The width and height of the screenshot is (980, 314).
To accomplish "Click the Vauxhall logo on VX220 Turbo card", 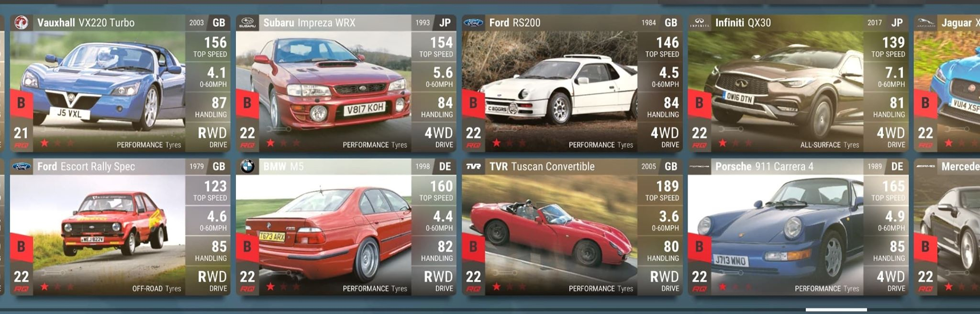I will (21, 22).
